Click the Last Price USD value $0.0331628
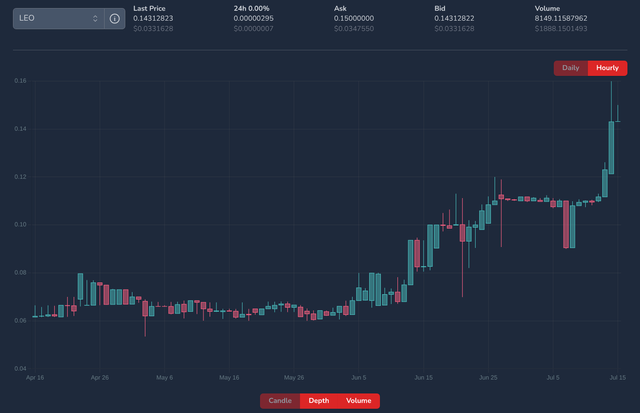 point(153,29)
